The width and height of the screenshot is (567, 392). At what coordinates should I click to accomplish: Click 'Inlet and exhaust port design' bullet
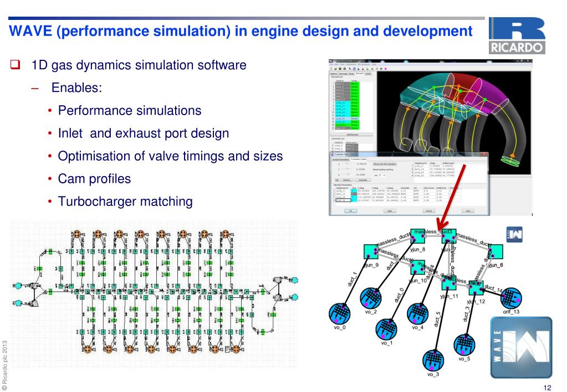(x=143, y=133)
